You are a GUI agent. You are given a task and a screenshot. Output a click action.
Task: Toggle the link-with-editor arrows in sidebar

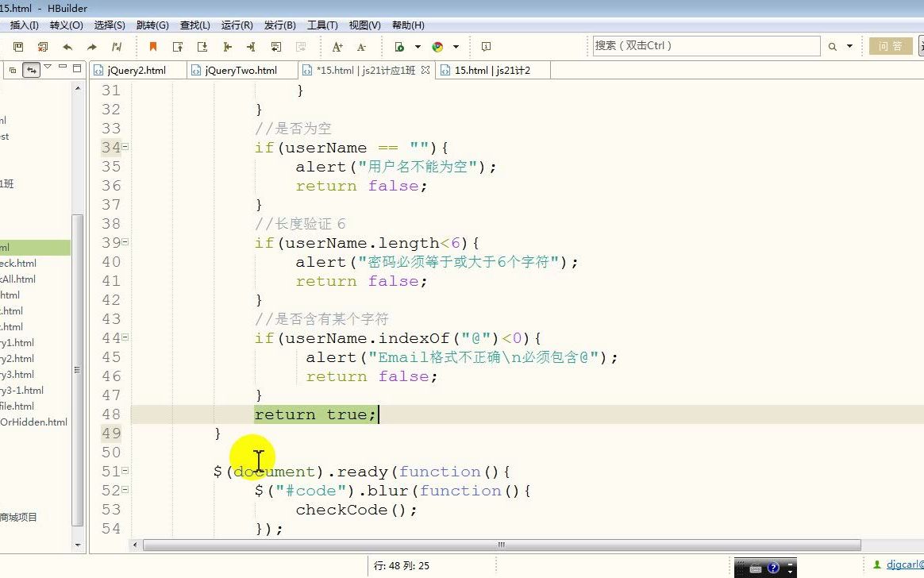[x=31, y=70]
